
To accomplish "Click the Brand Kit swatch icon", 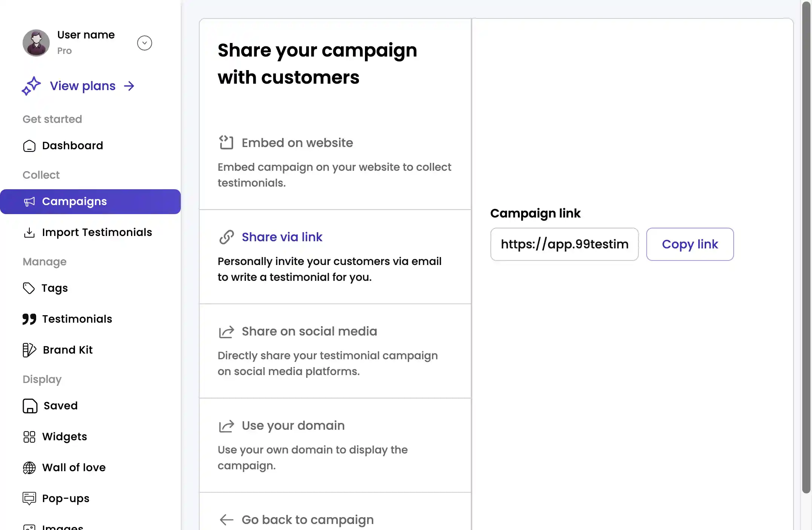I will [29, 350].
